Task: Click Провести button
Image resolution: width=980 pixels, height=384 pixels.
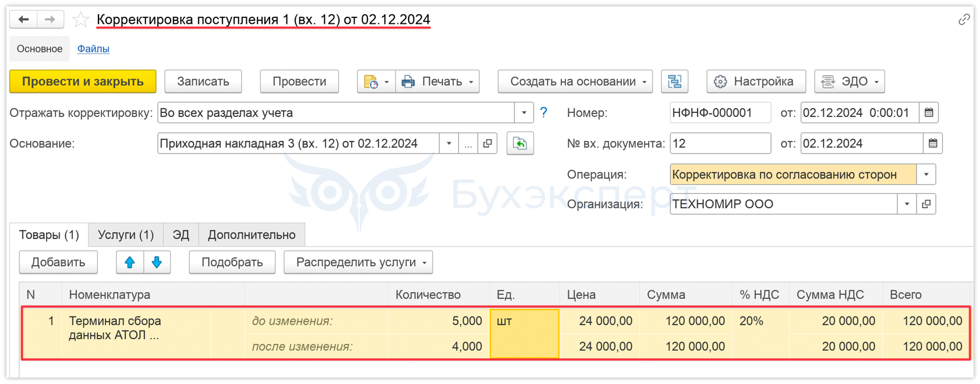Action: coord(299,81)
